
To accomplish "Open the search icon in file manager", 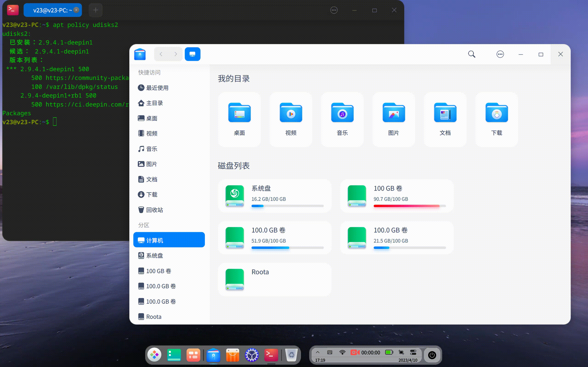I will point(472,54).
